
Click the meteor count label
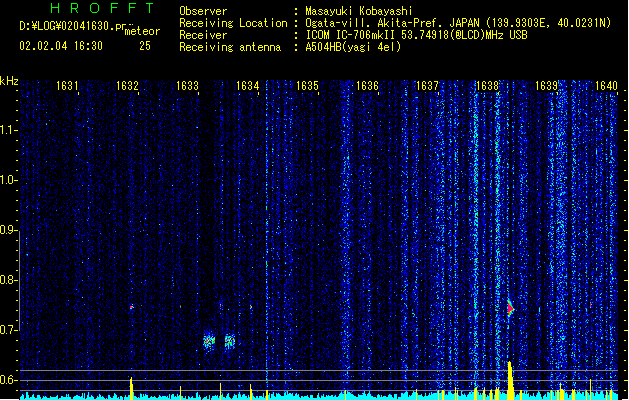142,31
